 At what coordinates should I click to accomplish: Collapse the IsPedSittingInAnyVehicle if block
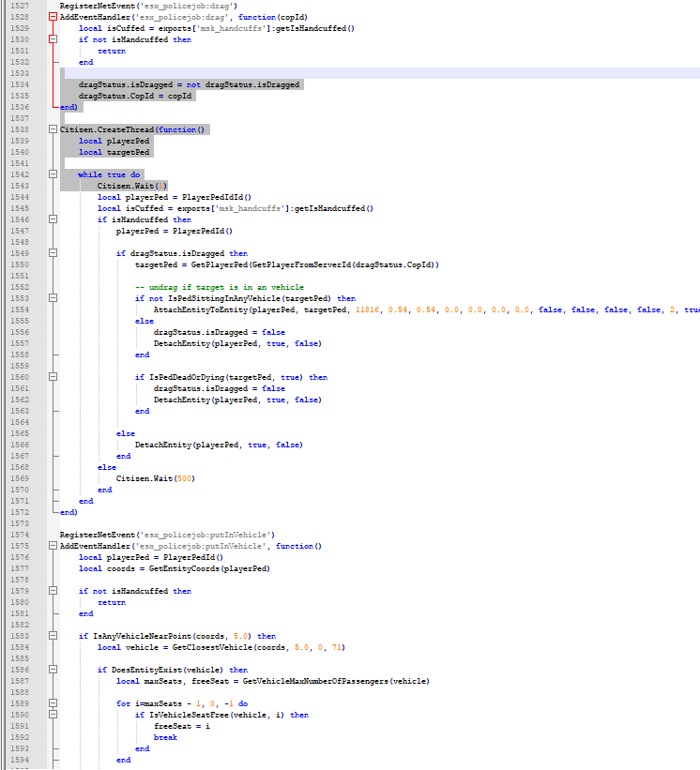click(53, 299)
